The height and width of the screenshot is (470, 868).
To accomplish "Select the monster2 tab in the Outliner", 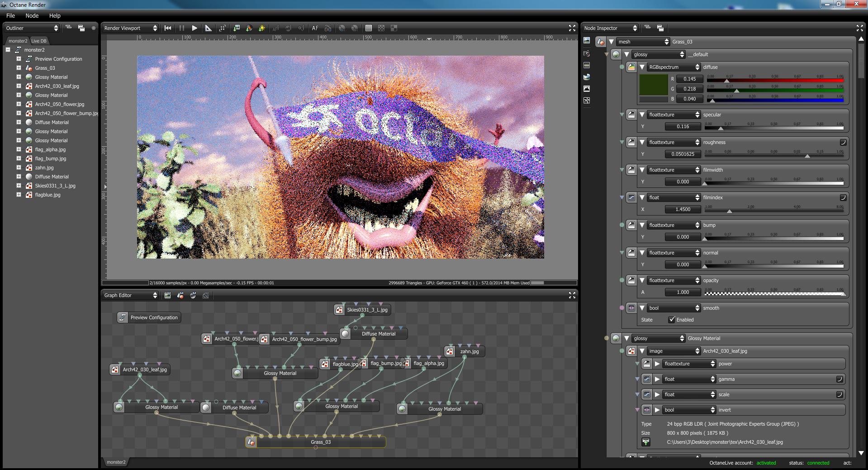I will 18,41.
